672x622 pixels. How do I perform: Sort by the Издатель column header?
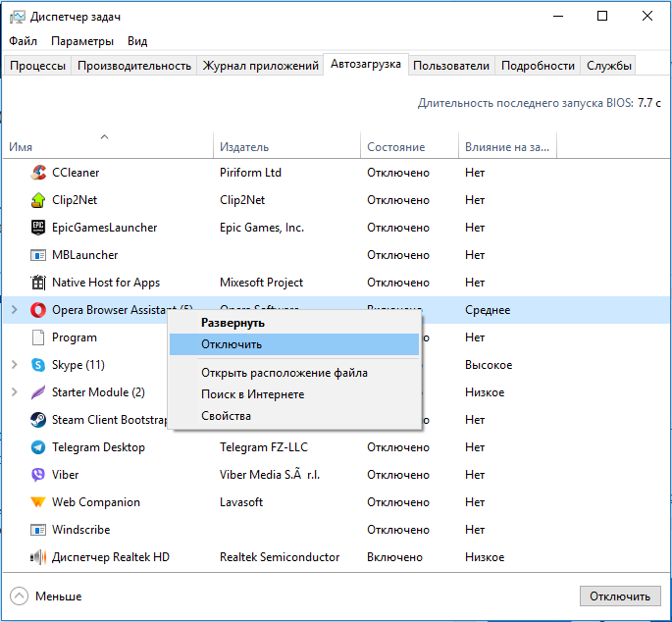tap(286, 147)
